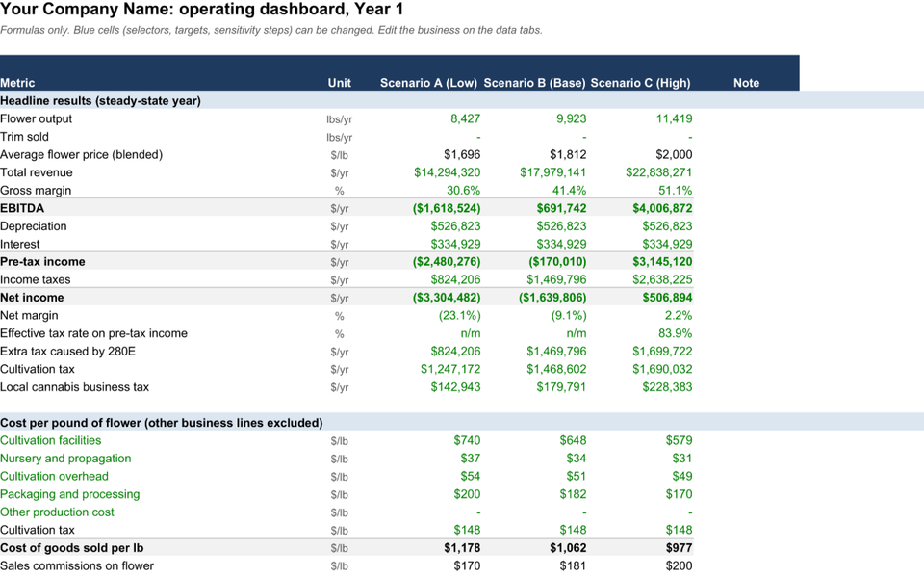The image size is (924, 578).
Task: Select 'Cost per pound of flower' section heading
Action: coord(162,423)
